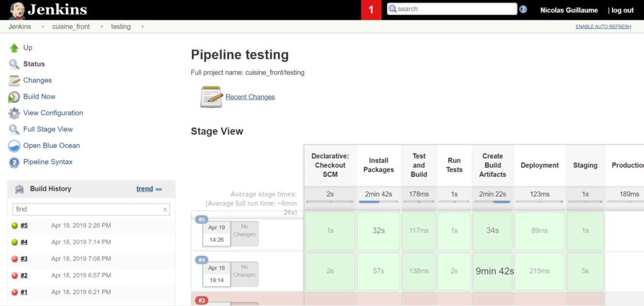
Task: Click the Changes notepad icon
Action: 14,80
